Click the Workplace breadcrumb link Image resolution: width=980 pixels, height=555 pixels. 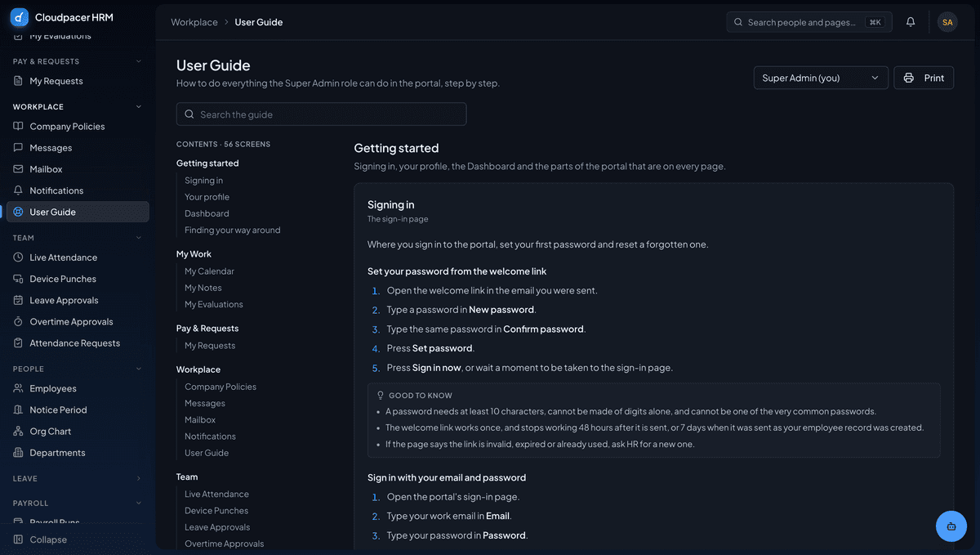point(194,22)
